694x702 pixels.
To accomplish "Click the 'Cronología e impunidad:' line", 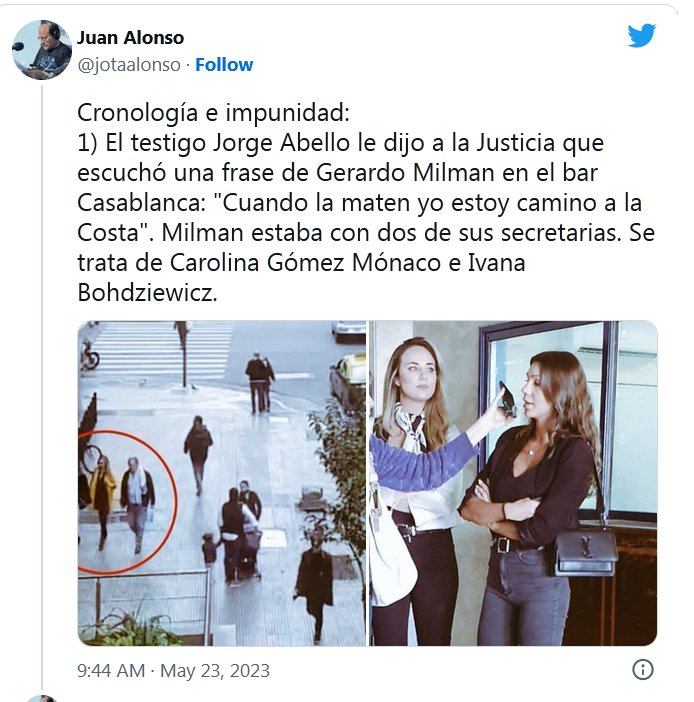I will tap(213, 112).
